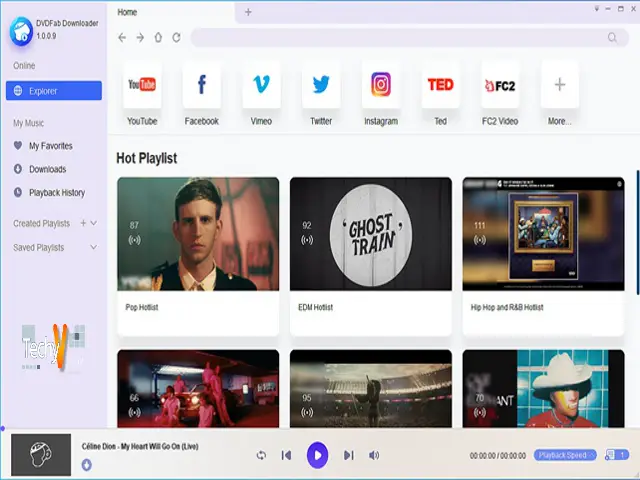Open the TED site shortcut
Viewport: 640px width, 480px height.
click(440, 86)
